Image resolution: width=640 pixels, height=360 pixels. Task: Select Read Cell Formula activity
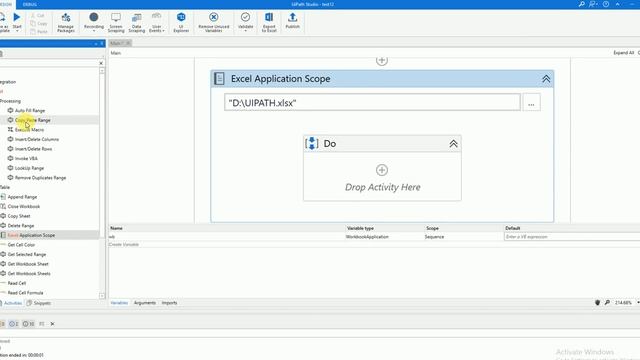coord(25,293)
